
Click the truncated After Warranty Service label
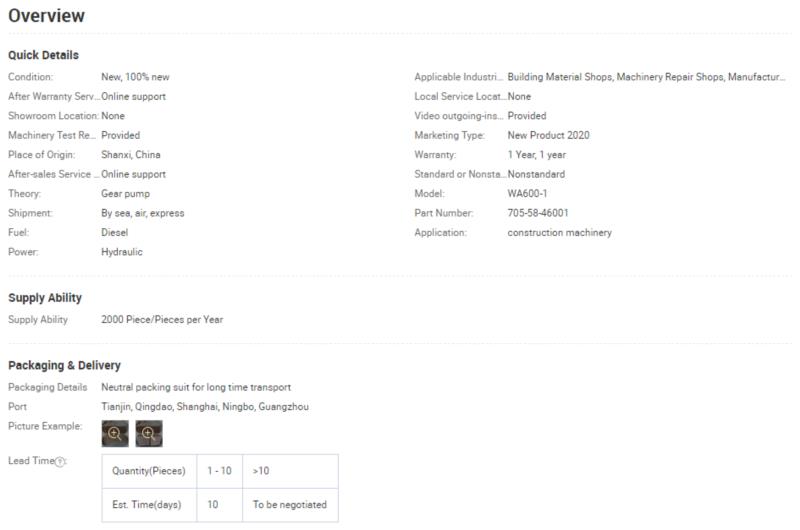point(54,96)
